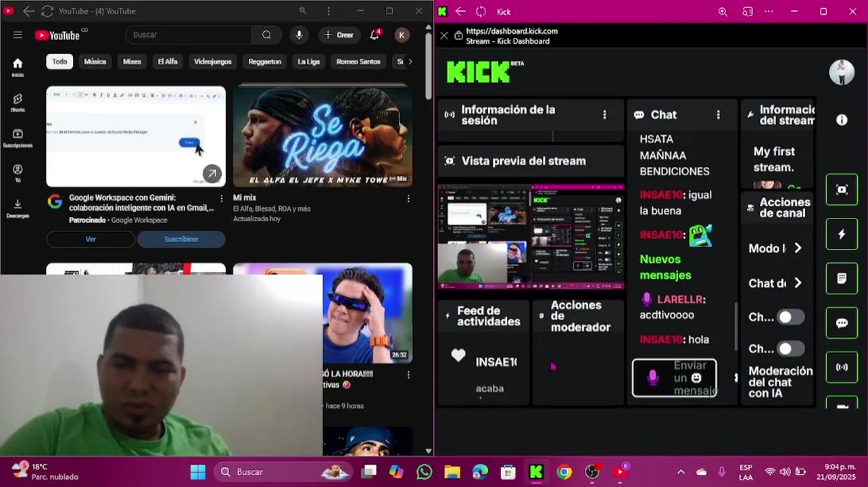Select stream preview icon in Kick sidebar
Image resolution: width=868 pixels, height=487 pixels.
(842, 190)
